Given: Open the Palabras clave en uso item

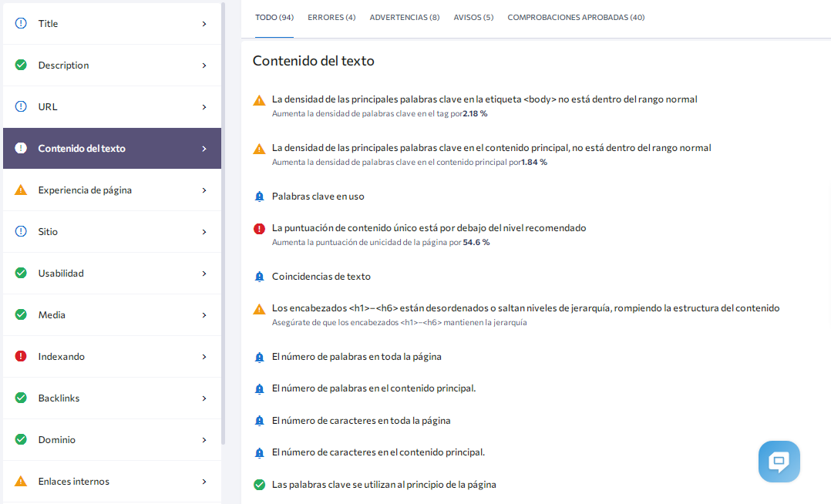Looking at the screenshot, I should pos(318,196).
